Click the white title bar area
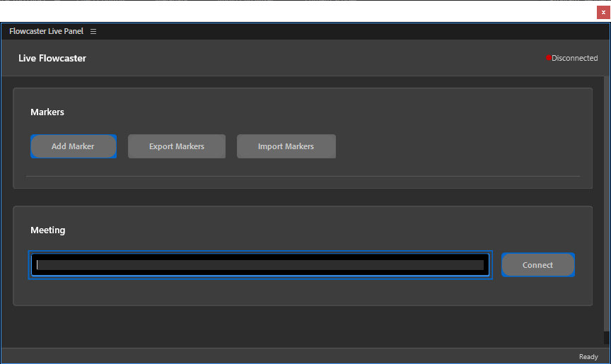The width and height of the screenshot is (611, 364). 283,11
